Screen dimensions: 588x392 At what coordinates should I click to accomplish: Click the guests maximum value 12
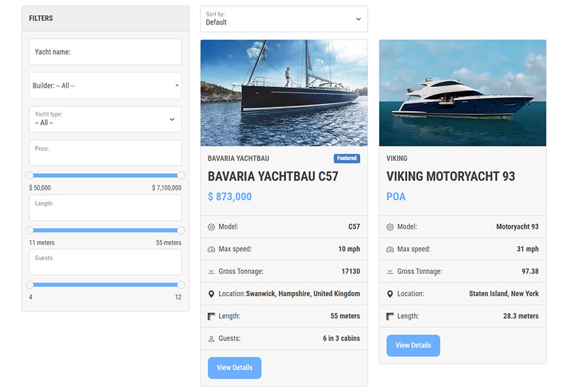pyautogui.click(x=178, y=297)
